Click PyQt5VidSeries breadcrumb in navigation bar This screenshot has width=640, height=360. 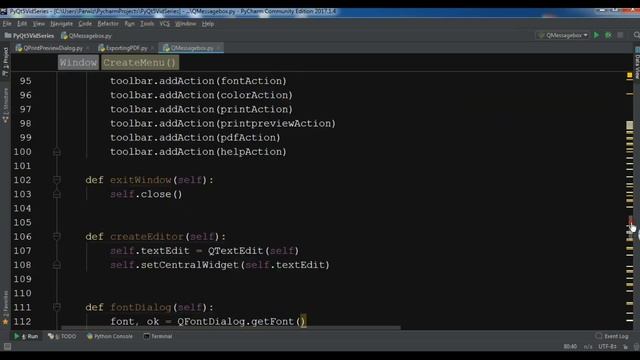pyautogui.click(x=29, y=36)
